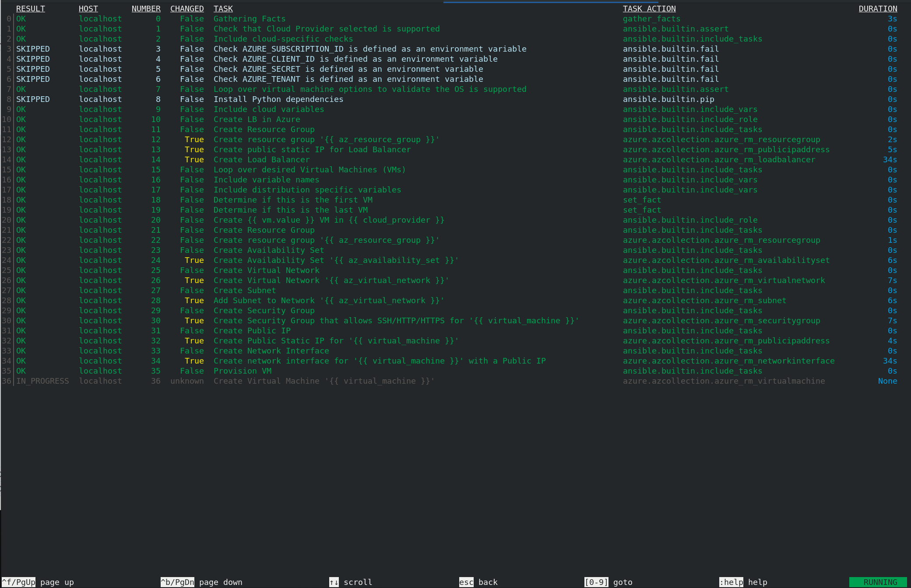Screen dimensions: 911x588
Task: Click the :help key hint
Action: pos(731,582)
